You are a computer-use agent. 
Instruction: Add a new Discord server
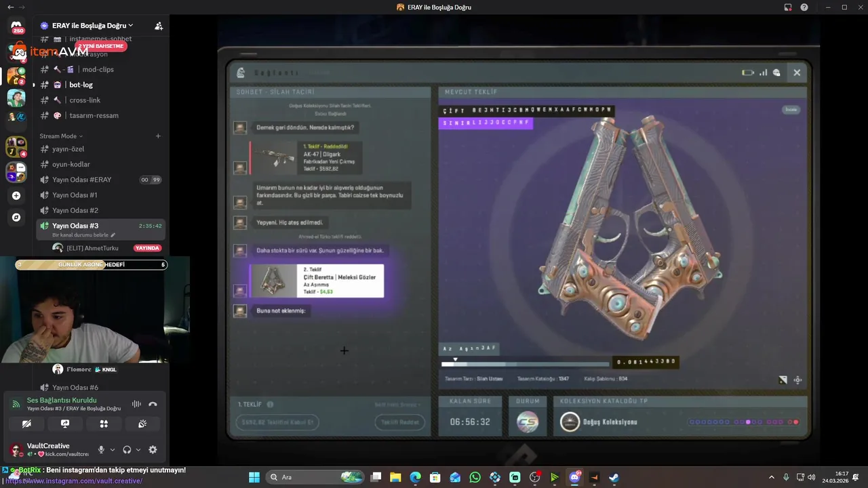pos(16,195)
